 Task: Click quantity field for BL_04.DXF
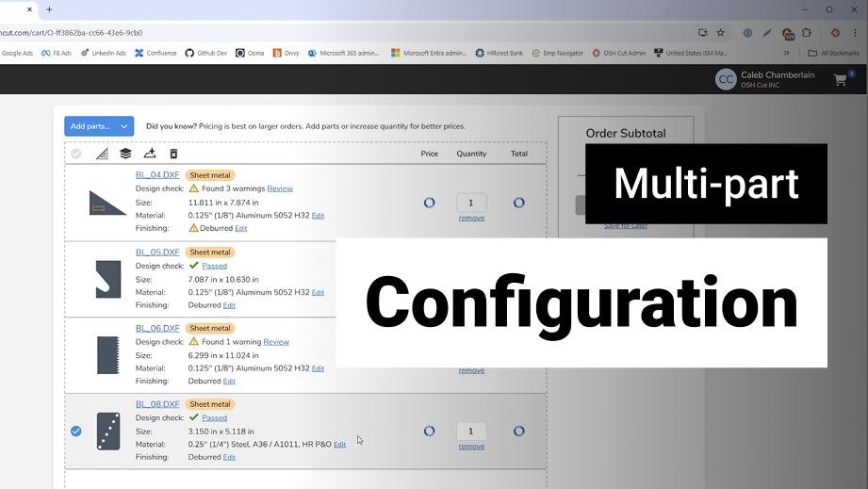click(471, 203)
